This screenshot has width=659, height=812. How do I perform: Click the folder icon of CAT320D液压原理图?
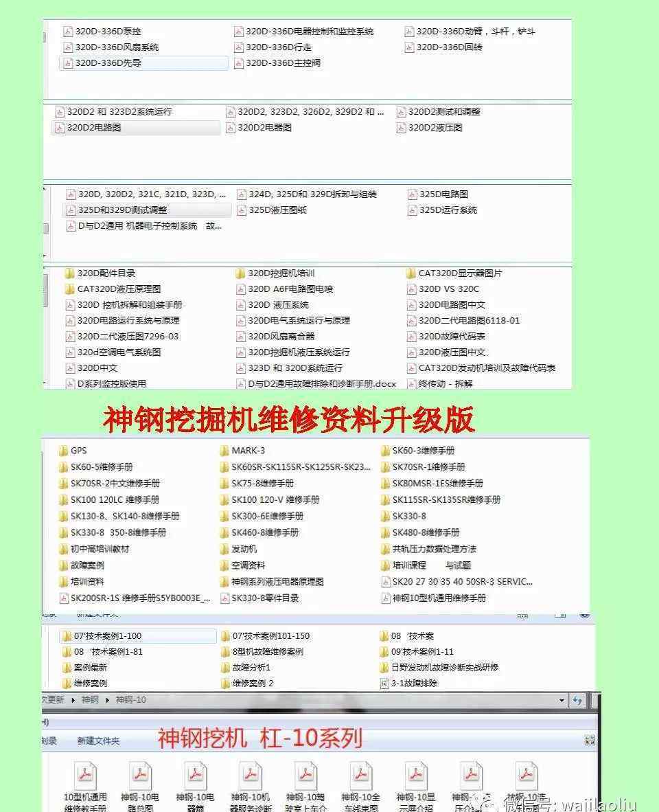pos(69,289)
